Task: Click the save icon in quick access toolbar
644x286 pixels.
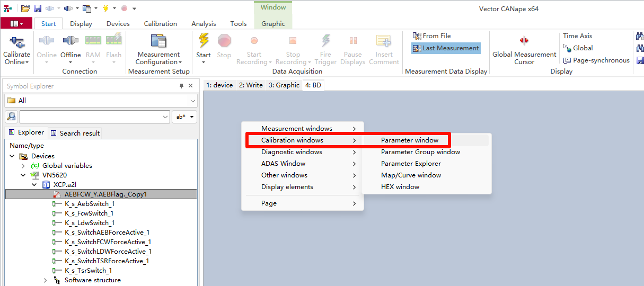Action: [x=38, y=8]
